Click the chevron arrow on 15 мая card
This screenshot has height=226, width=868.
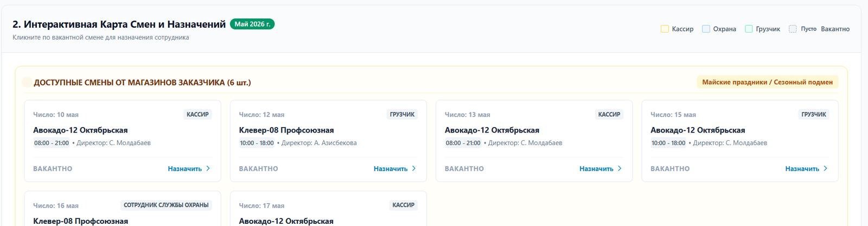(826, 168)
